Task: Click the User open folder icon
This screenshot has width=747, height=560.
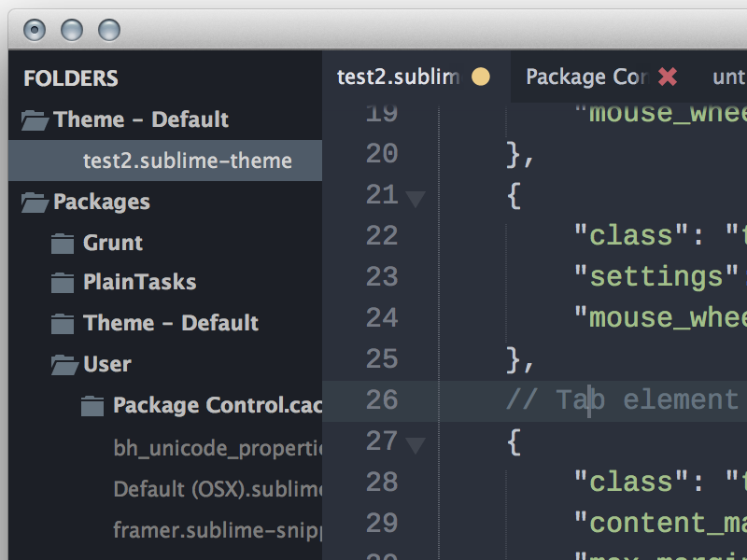Action: [63, 364]
